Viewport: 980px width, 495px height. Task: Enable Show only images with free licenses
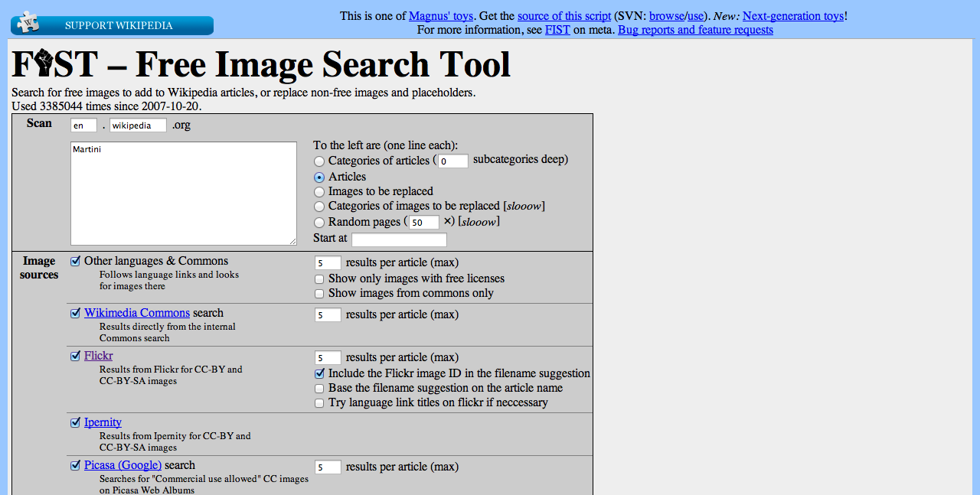point(319,279)
